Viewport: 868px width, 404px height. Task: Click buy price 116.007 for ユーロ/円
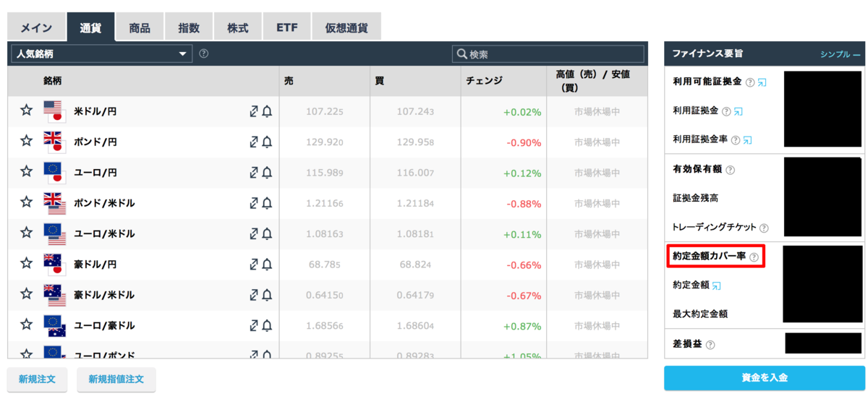click(x=415, y=173)
